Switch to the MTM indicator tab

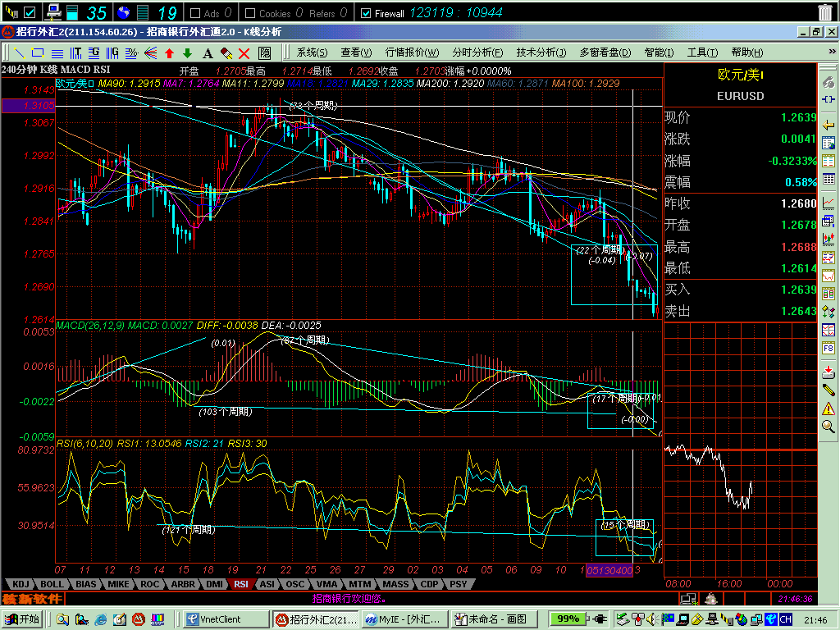(x=360, y=584)
